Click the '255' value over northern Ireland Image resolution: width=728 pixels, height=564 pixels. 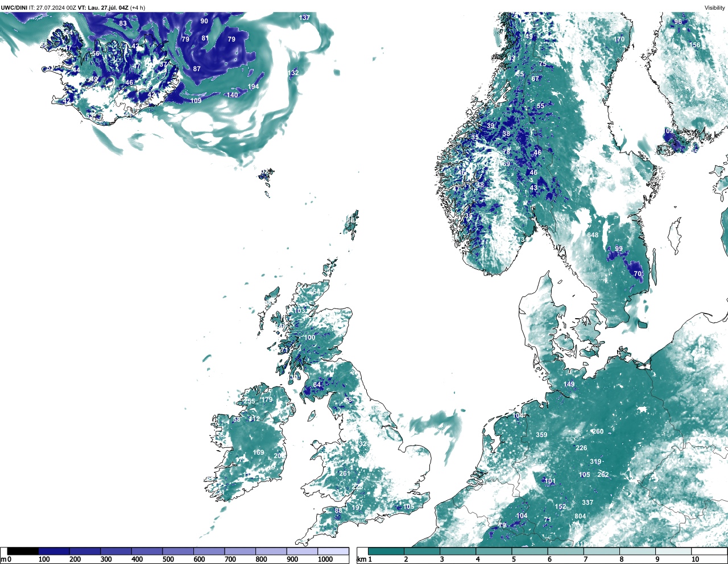[x=250, y=401]
